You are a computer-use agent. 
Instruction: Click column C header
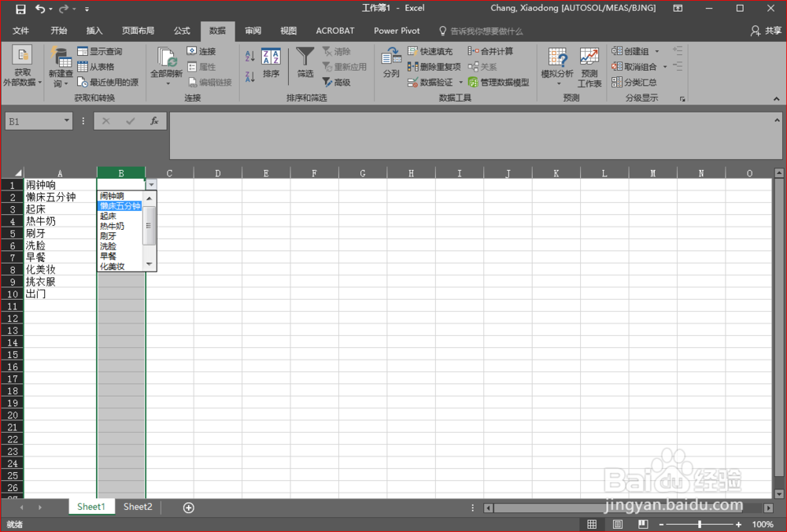(170, 173)
